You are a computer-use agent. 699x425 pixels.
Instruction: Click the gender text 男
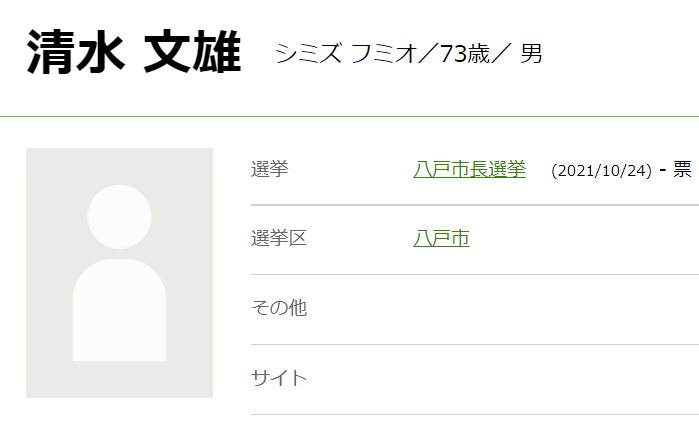click(x=532, y=54)
